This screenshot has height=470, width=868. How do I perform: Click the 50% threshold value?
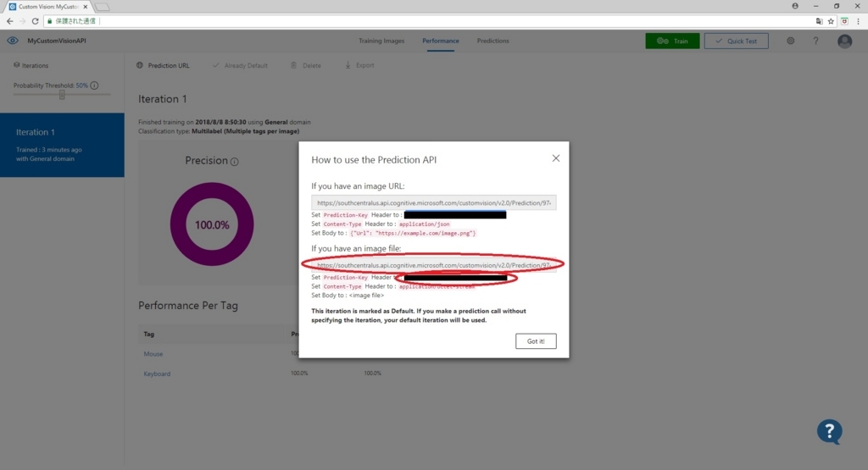click(82, 86)
